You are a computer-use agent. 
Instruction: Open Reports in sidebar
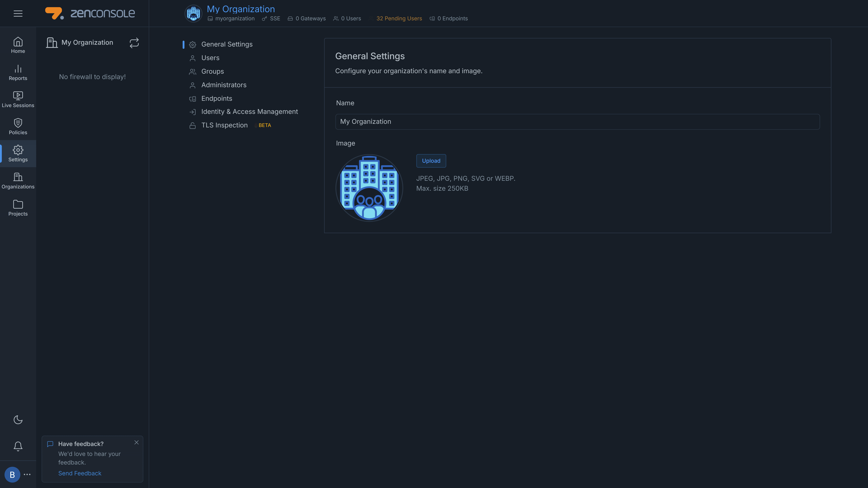[18, 72]
